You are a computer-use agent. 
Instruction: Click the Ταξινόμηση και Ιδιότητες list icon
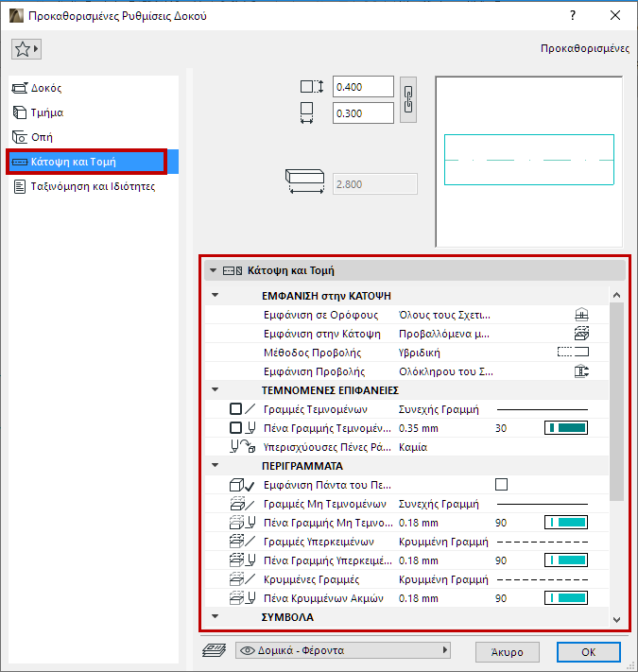pos(20,186)
